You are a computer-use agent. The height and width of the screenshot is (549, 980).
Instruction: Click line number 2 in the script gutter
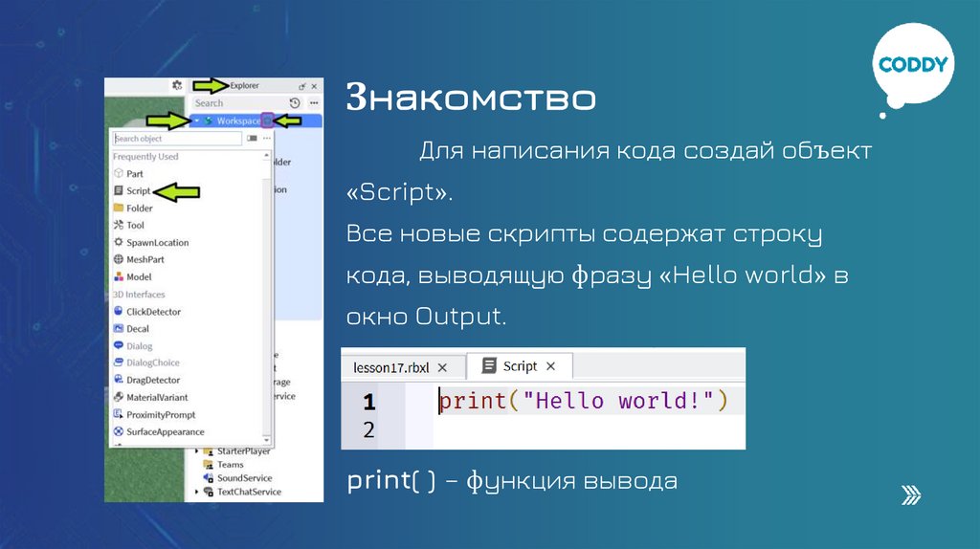pyautogui.click(x=368, y=429)
